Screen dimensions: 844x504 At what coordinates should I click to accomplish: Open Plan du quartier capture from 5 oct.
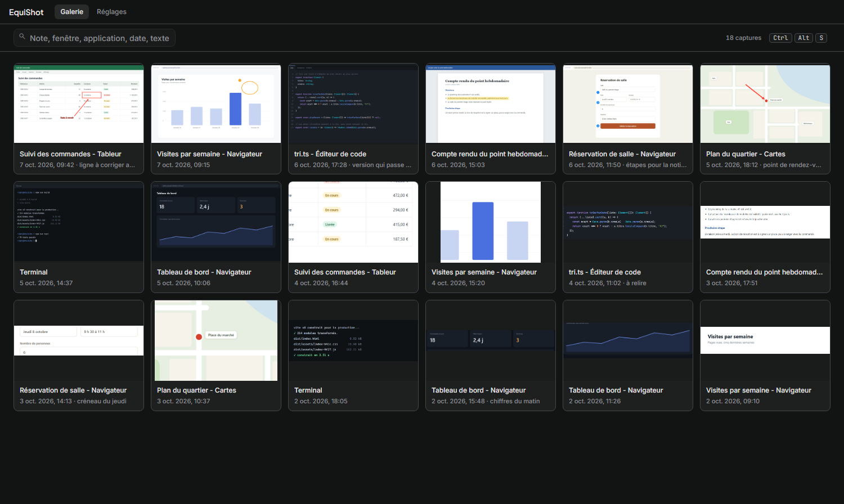tap(765, 119)
